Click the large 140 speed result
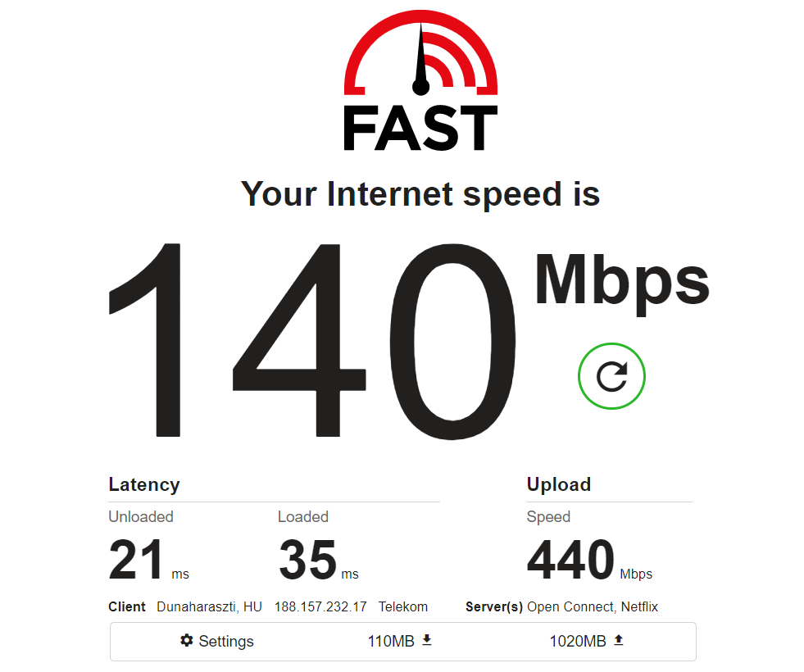This screenshot has height=672, width=804. click(x=312, y=342)
